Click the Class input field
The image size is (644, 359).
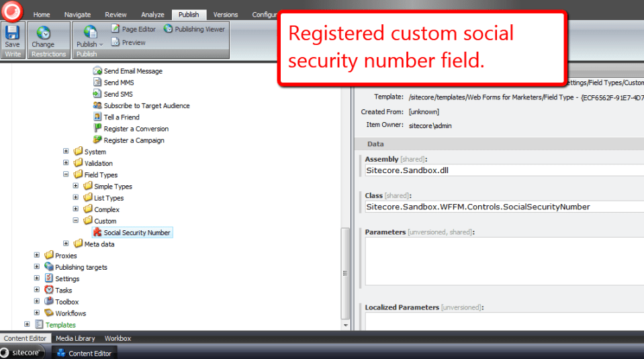(x=504, y=207)
